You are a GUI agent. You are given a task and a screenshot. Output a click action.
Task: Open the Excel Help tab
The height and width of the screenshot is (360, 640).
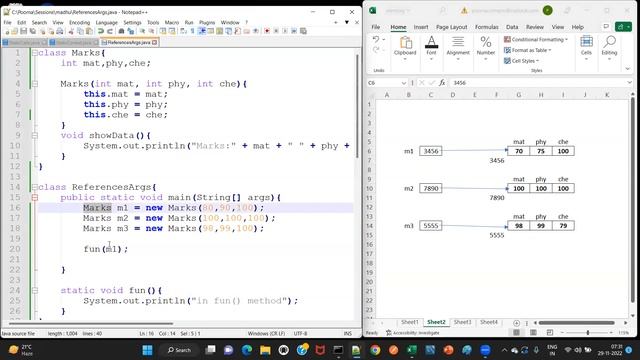578,27
